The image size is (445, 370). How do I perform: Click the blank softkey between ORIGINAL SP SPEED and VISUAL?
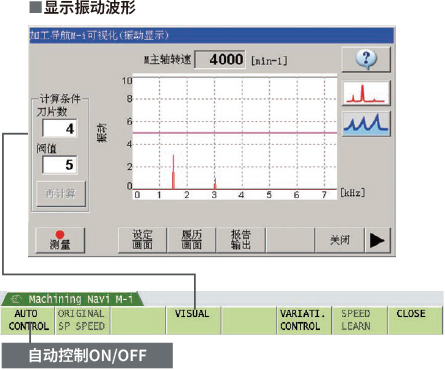pyautogui.click(x=138, y=320)
